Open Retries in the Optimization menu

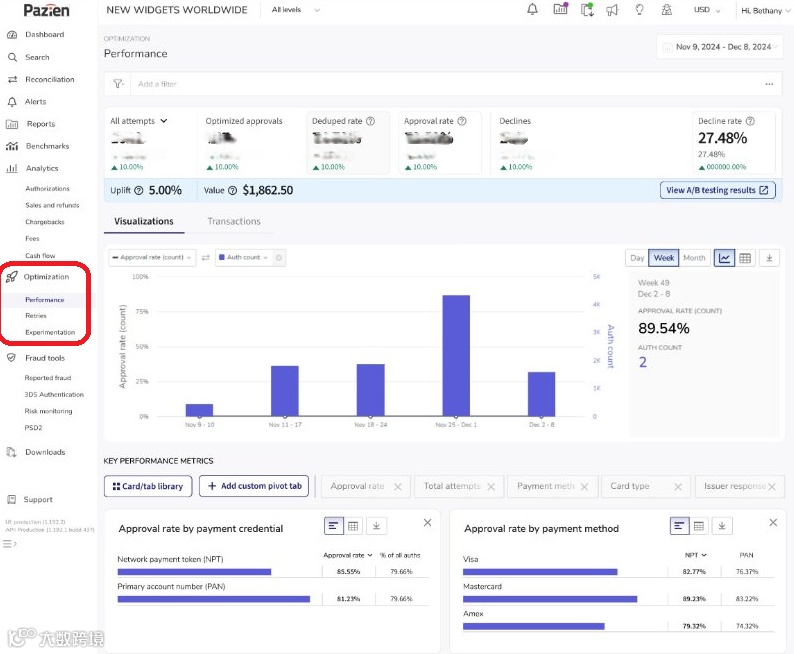click(36, 316)
